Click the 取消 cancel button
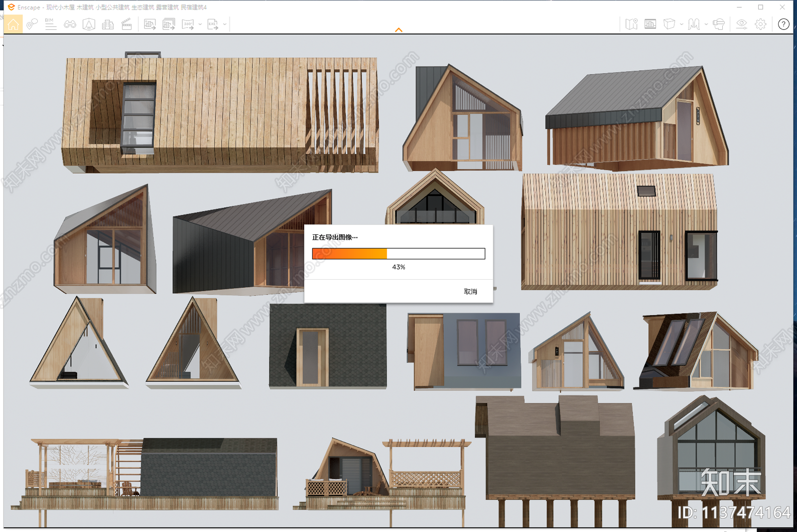The height and width of the screenshot is (532, 797). click(471, 292)
